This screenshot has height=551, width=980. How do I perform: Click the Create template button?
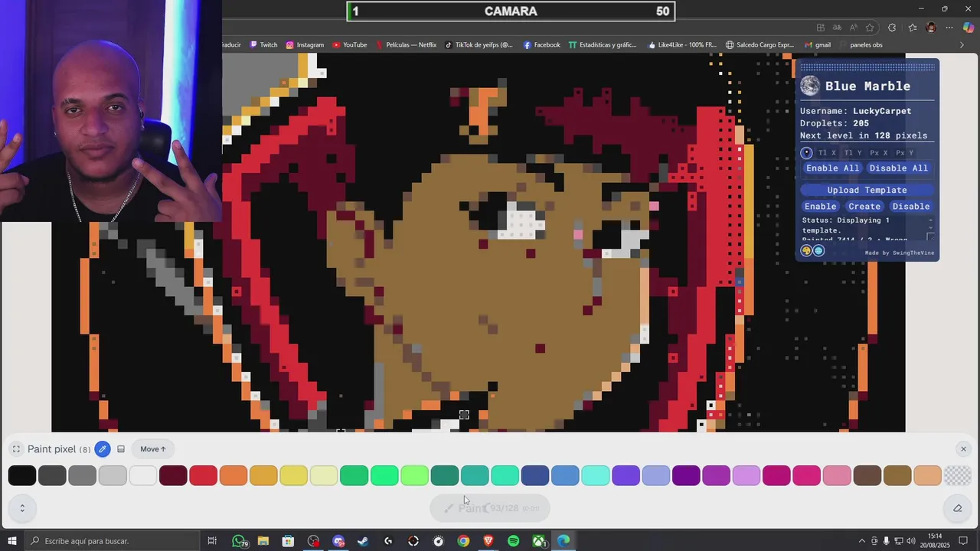click(864, 207)
